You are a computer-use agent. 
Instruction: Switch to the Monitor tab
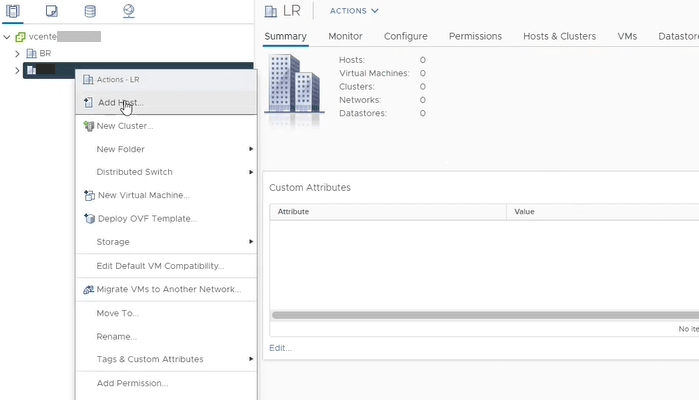345,37
